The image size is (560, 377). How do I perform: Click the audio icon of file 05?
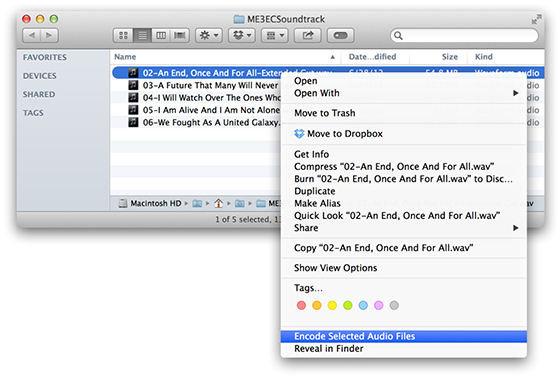point(133,110)
